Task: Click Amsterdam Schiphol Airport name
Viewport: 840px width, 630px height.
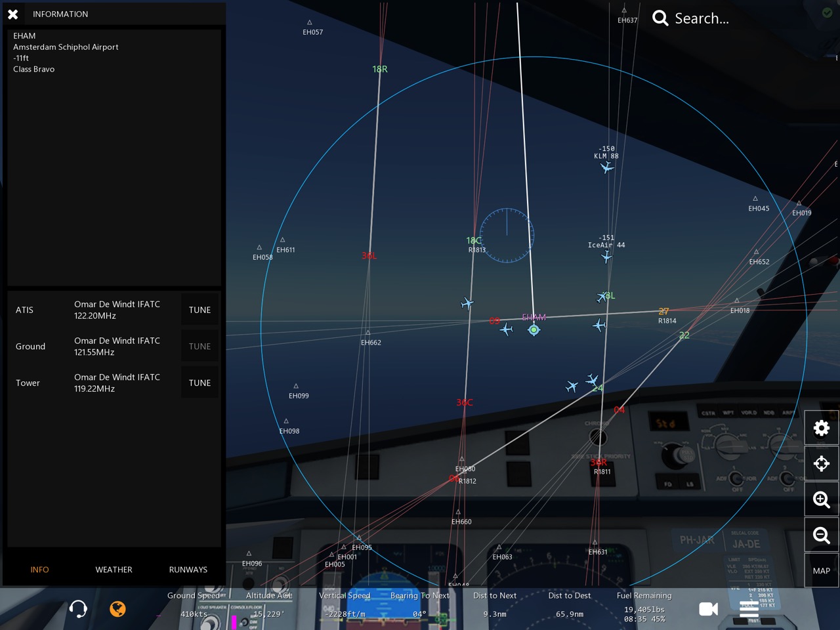Action: click(x=66, y=47)
